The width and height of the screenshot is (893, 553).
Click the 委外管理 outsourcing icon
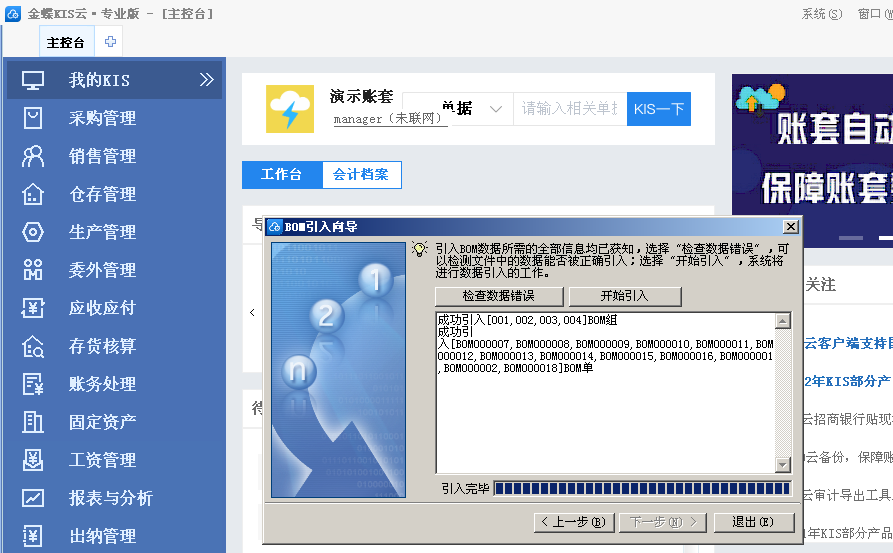click(x=34, y=270)
